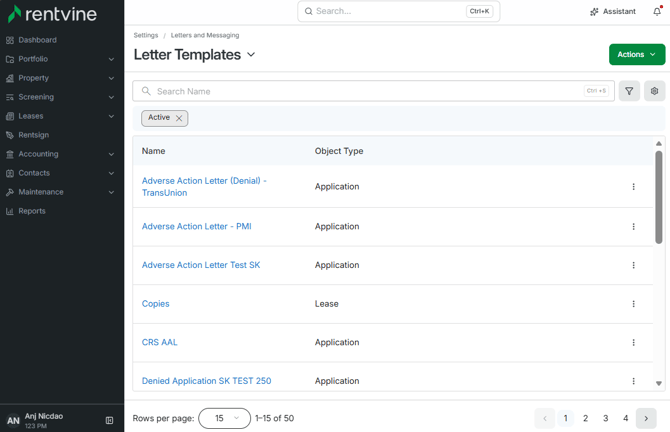Open the Letter Templates title dropdown

[x=251, y=55]
